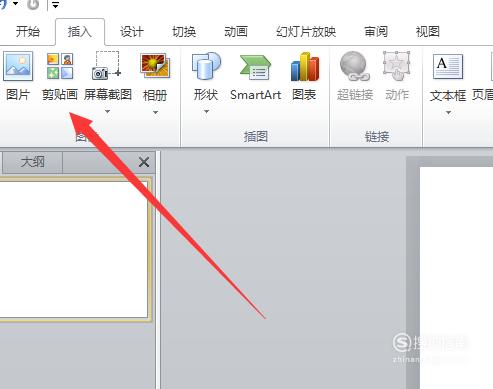This screenshot has width=493, height=389.
Task: Expand the 形状 dropdown arrow
Action: (206, 111)
